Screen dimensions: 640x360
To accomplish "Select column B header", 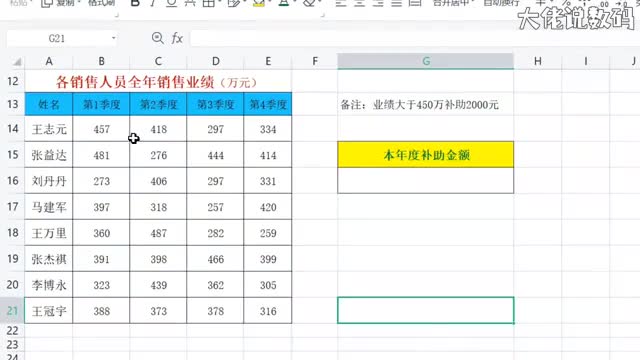I will click(101, 61).
